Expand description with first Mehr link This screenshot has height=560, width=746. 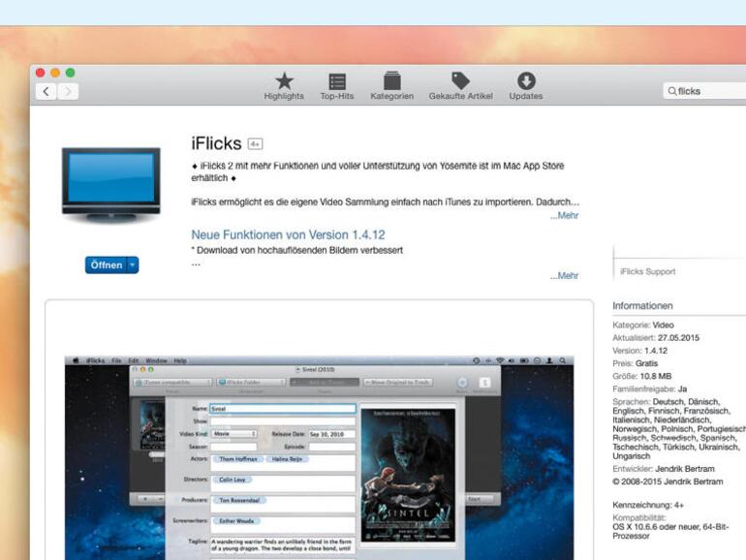pyautogui.click(x=564, y=215)
